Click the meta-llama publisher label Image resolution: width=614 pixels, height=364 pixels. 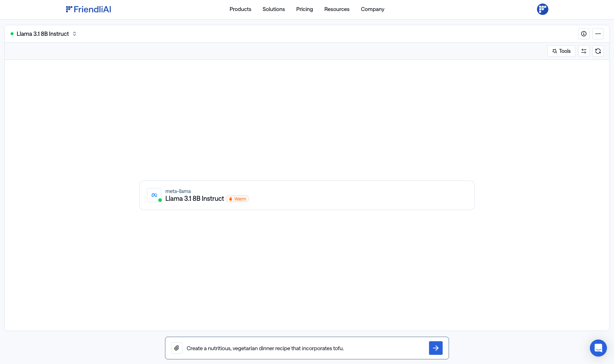(178, 191)
